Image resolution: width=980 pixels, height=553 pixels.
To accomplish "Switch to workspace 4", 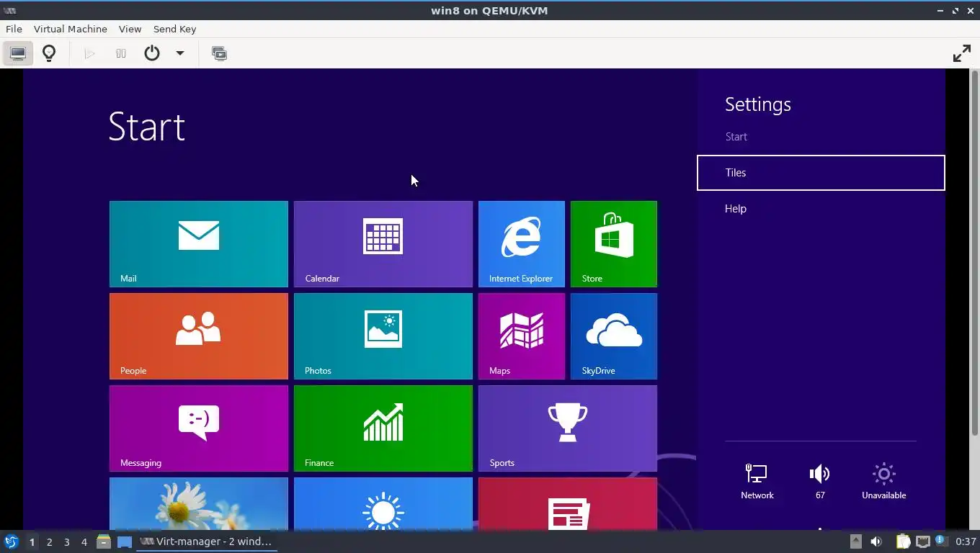I will 84,541.
